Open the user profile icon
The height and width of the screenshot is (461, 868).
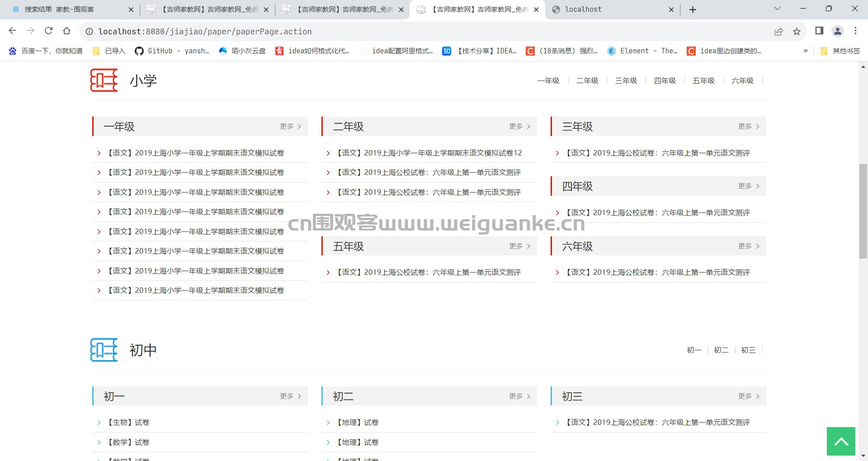click(x=837, y=31)
